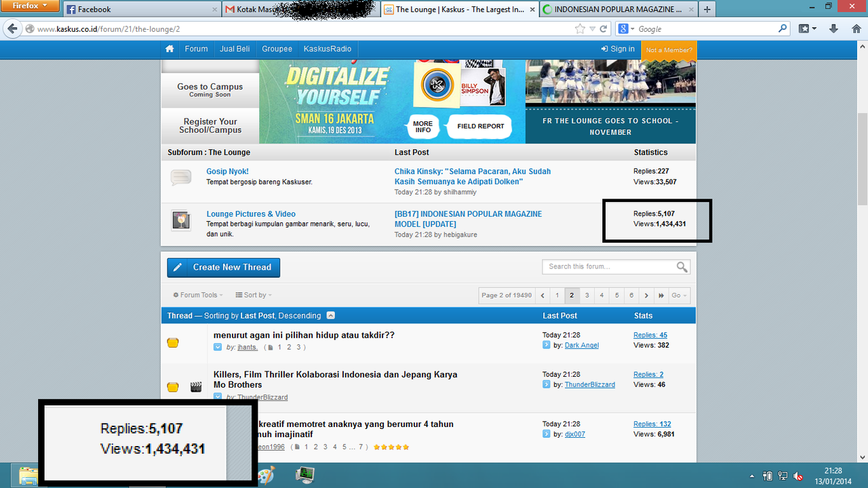
Task: Open the KaskusRadio menu item
Action: click(x=328, y=49)
